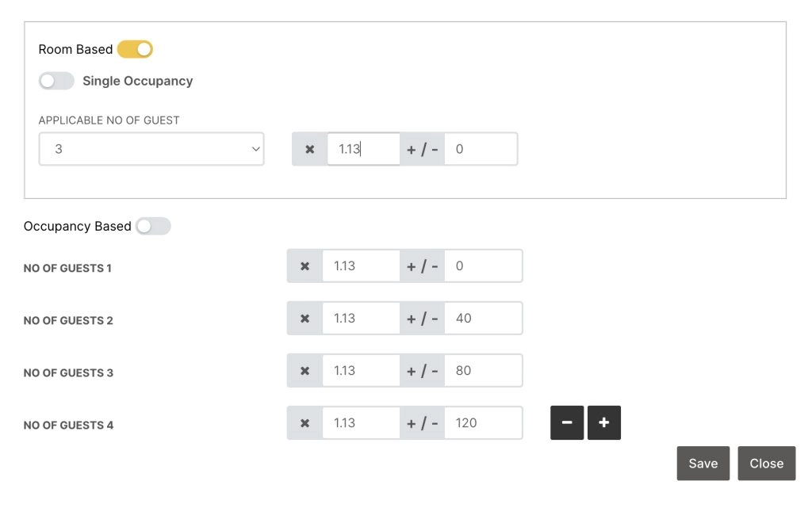Turn on the Occupancy Based toggle

coord(153,227)
